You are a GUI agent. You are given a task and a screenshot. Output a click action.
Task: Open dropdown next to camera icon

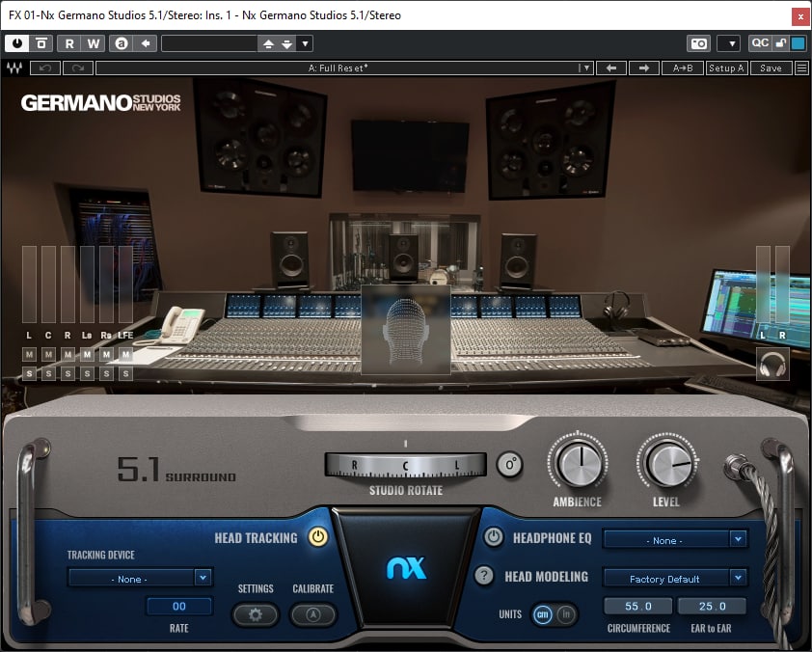click(731, 44)
